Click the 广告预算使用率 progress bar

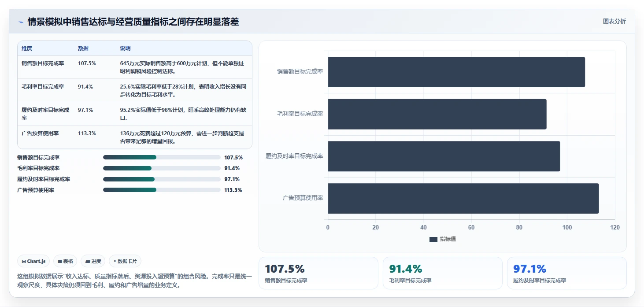(162, 190)
